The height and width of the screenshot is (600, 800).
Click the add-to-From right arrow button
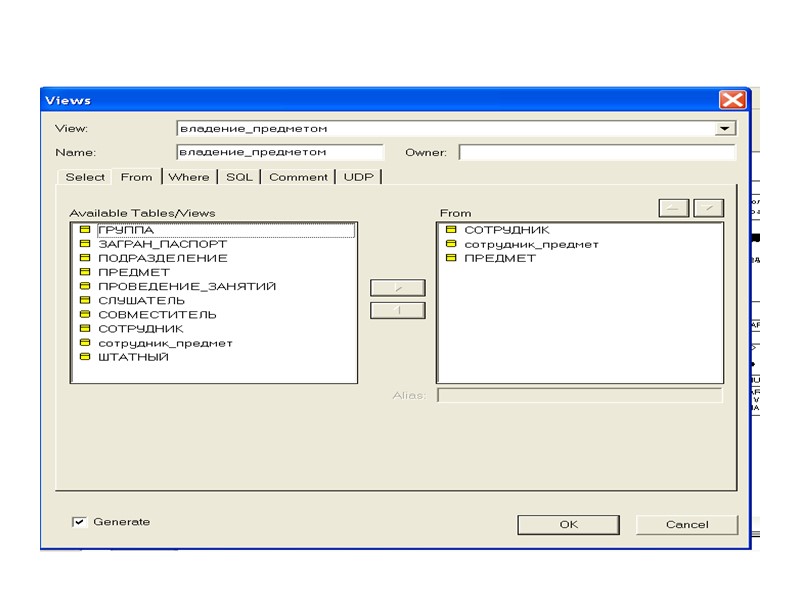point(398,288)
